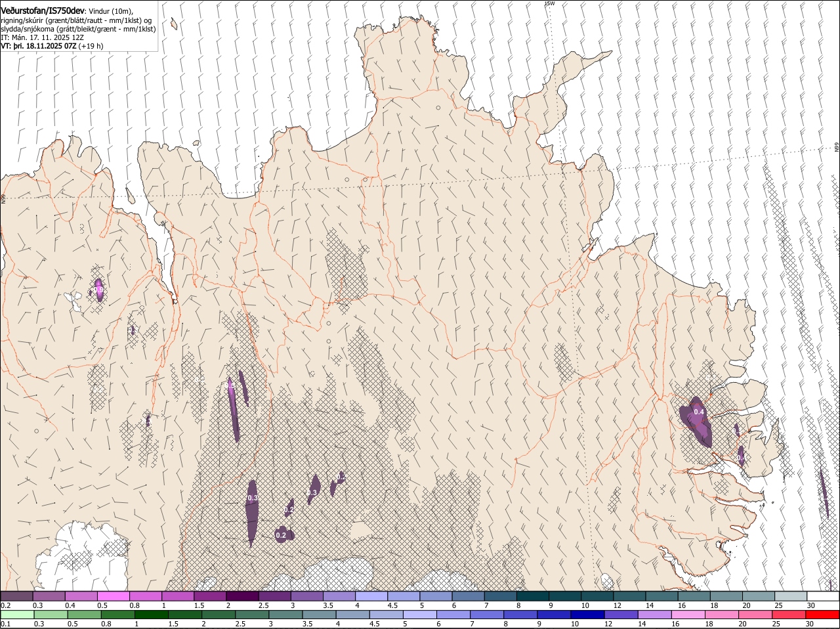Click the 'rigning/skúrir' legend description line
The width and height of the screenshot is (840, 629).
(76, 20)
